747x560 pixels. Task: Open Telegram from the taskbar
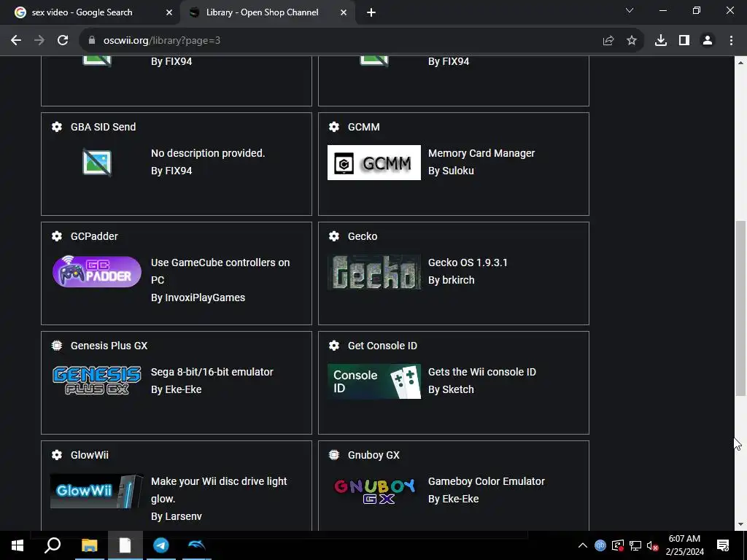pos(161,545)
